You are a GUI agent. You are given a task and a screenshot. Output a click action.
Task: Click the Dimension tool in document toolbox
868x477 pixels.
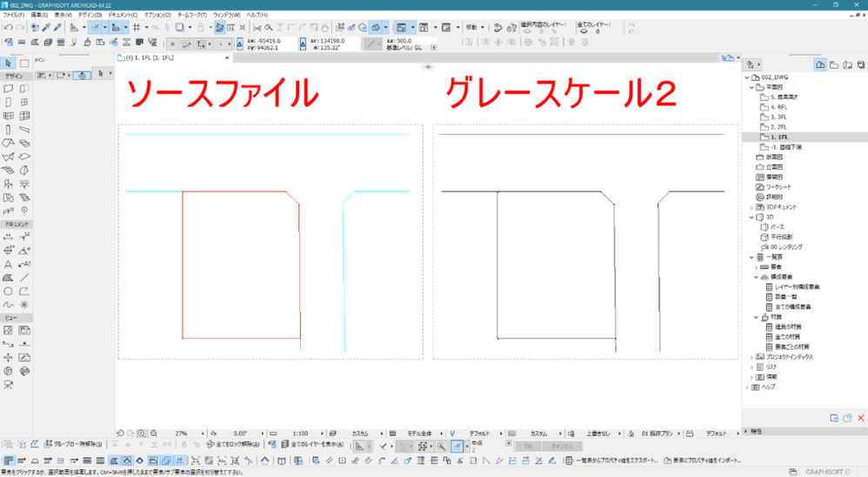(x=9, y=237)
